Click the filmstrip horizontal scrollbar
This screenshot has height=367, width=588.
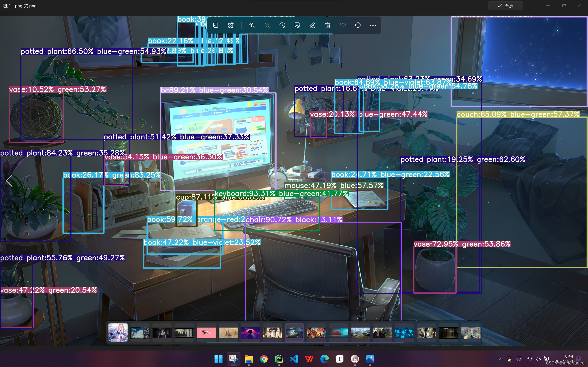tap(305, 343)
